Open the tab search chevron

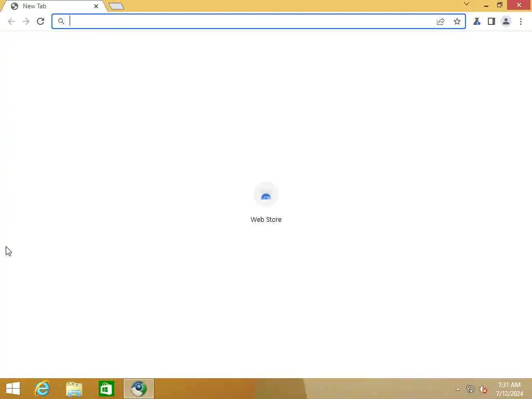click(467, 4)
